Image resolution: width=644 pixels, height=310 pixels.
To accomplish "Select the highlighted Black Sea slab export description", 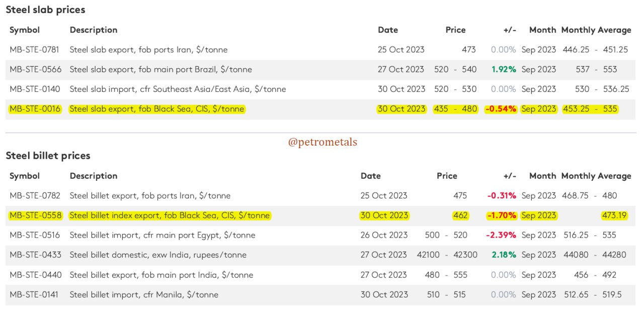I will 157,109.
